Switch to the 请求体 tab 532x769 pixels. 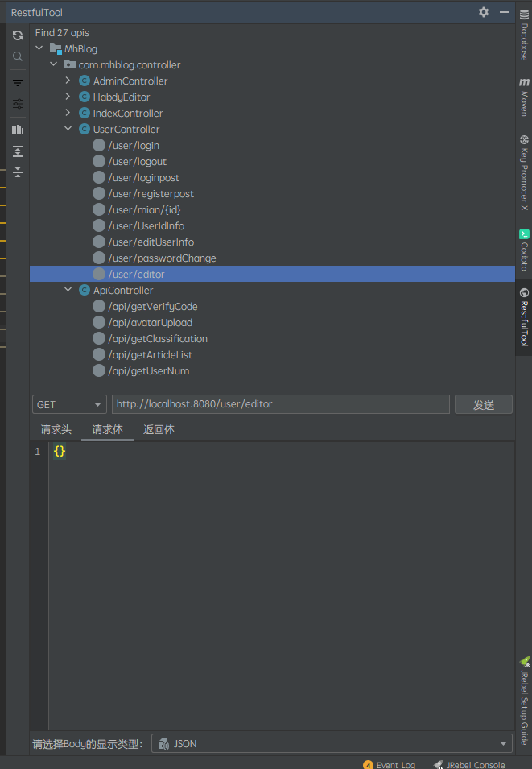(107, 430)
